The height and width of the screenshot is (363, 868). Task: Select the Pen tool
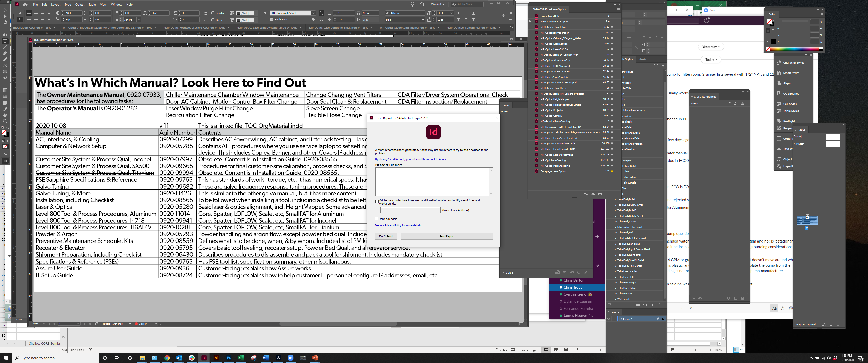(5, 53)
